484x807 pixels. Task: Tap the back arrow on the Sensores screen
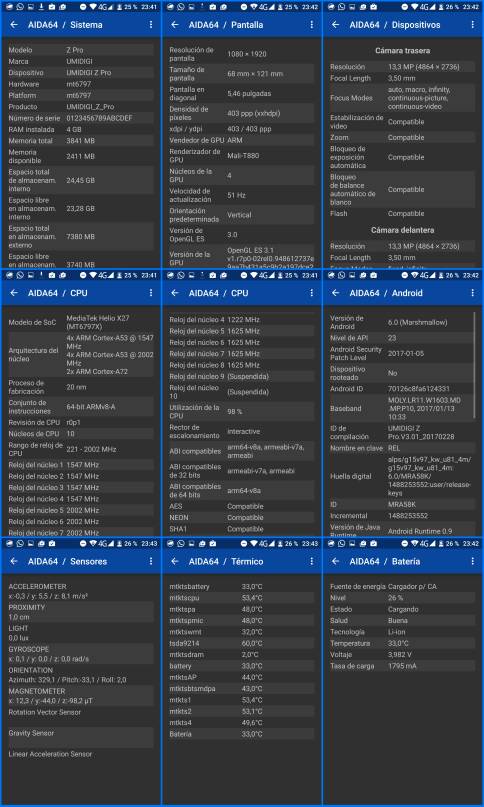14,561
